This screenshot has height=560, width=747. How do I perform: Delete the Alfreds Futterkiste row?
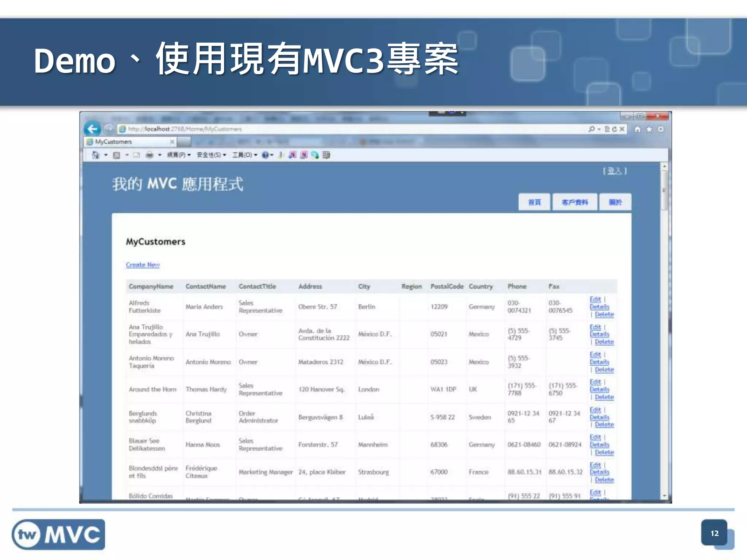[x=604, y=314]
